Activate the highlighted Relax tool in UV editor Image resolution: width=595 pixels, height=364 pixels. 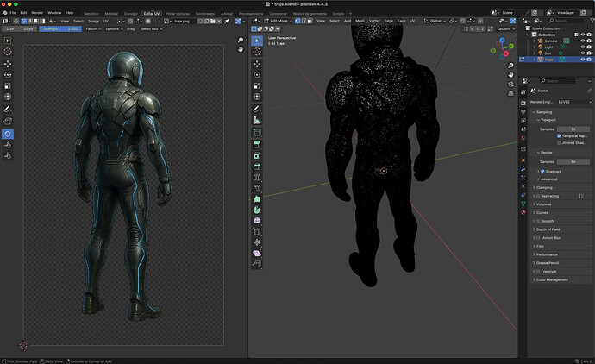coord(8,134)
